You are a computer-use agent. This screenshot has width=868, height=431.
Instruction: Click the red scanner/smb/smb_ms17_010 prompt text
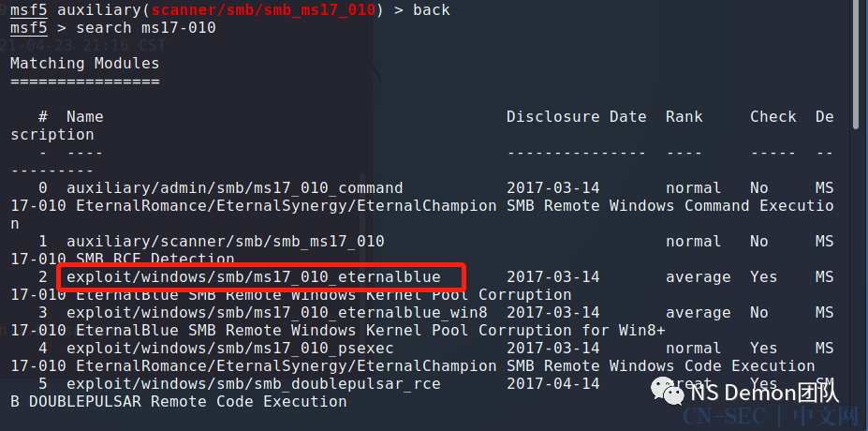click(x=263, y=10)
